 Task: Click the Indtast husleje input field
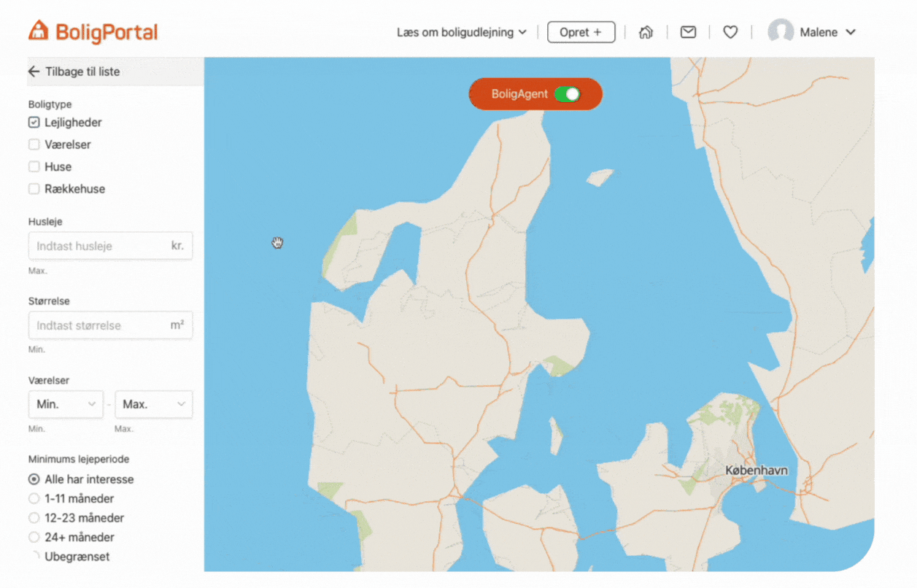(110, 246)
